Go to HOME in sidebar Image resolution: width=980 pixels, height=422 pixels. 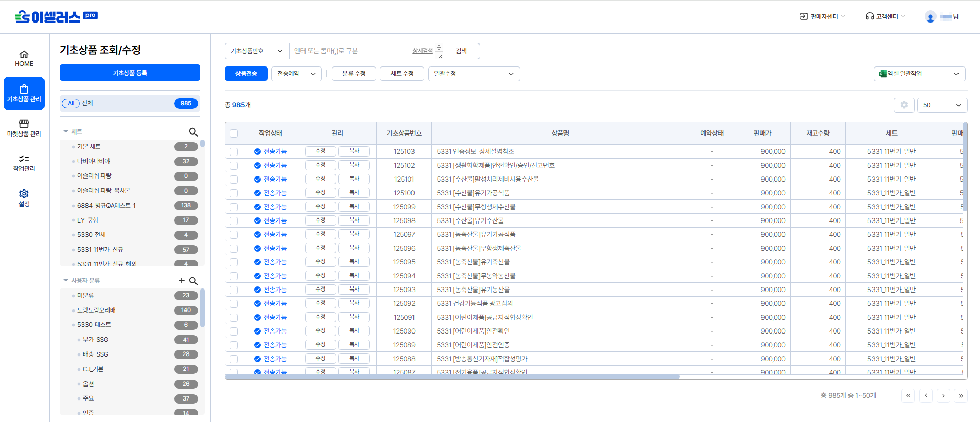(24, 59)
